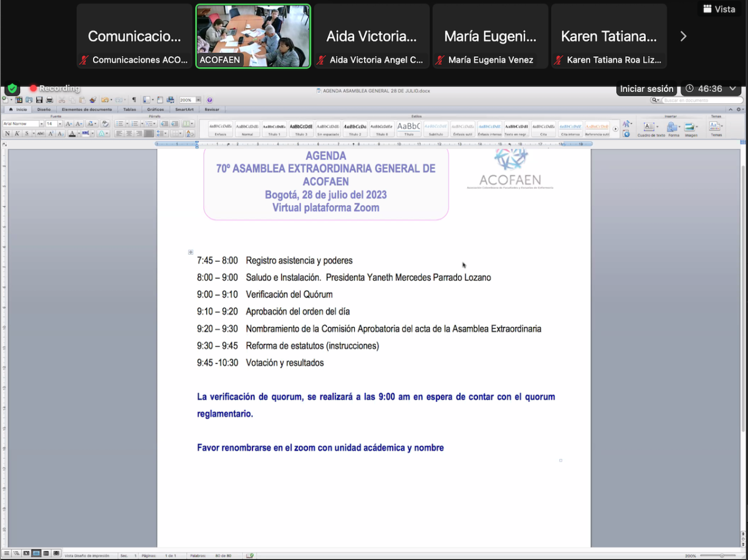Viewport: 748px width, 560px height.
Task: Click the Buscar en documento search field
Action: (x=701, y=100)
